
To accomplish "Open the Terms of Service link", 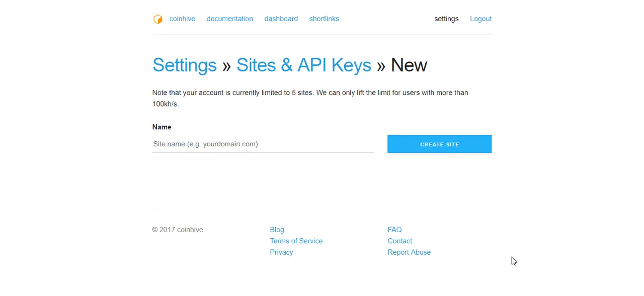I will 296,241.
